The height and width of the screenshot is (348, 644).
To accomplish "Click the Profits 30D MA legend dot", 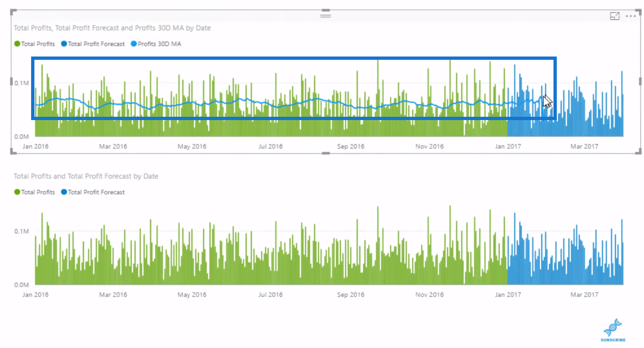I will coord(133,44).
